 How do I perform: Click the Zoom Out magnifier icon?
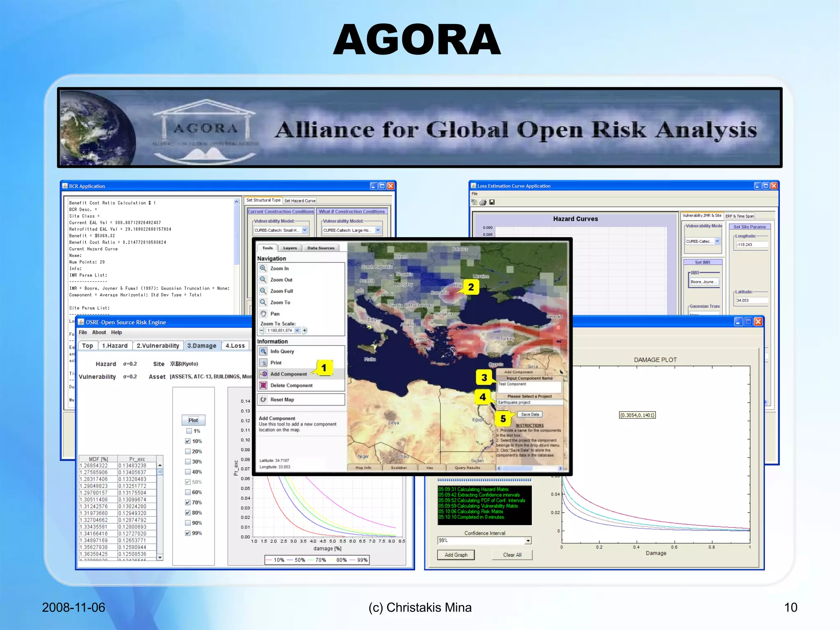[263, 279]
